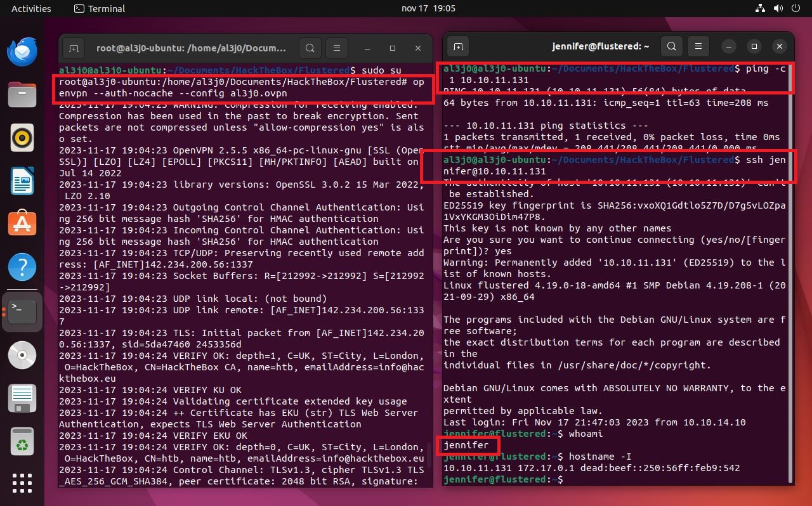Search in the jennifer@flustered terminal
The height and width of the screenshot is (506, 812).
672,46
